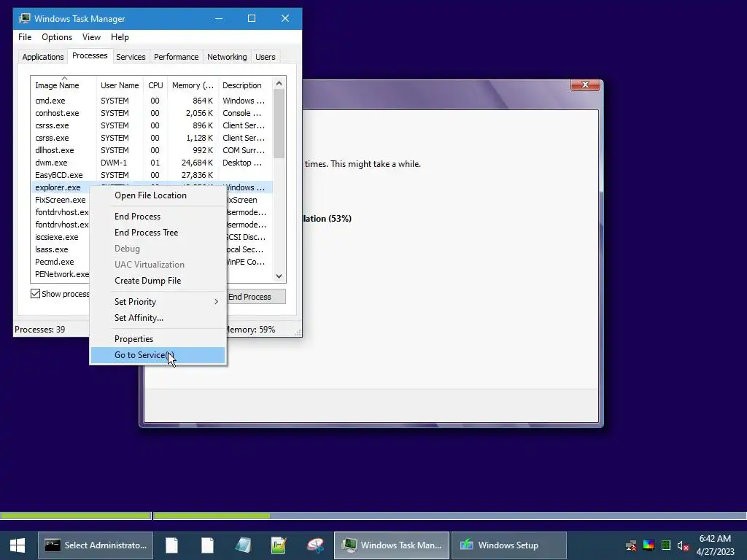
Task: Choose Open File Location from context menu
Action: (x=150, y=195)
